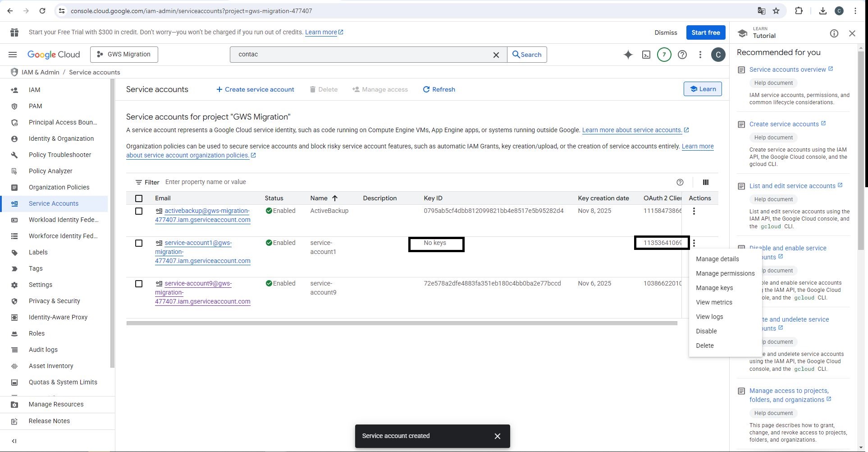Open Gemini AI assistant sparkle icon

(628, 55)
